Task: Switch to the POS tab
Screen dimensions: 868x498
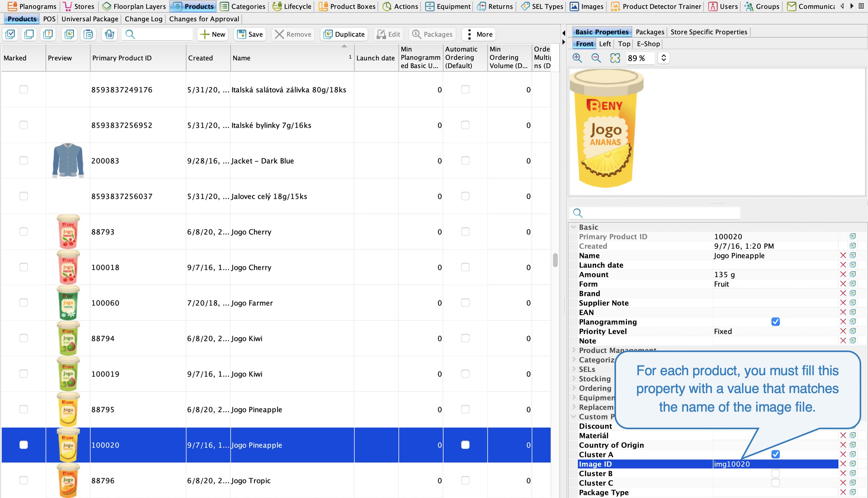Action: (x=49, y=19)
